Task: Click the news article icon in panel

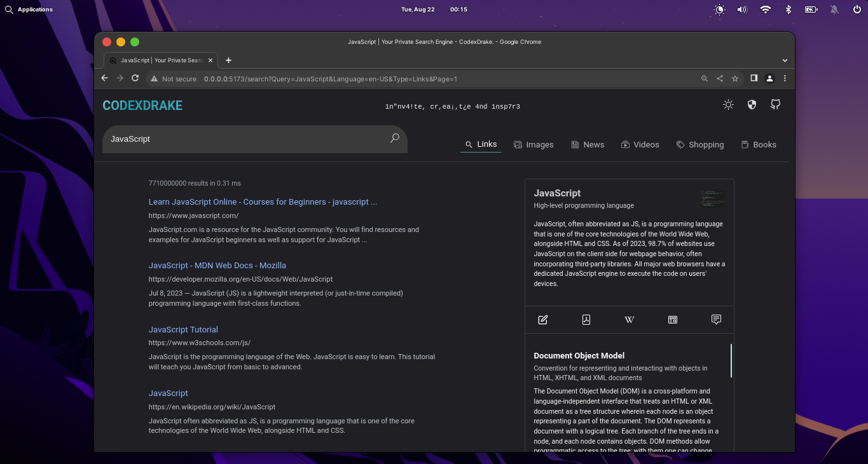Action: (x=673, y=320)
